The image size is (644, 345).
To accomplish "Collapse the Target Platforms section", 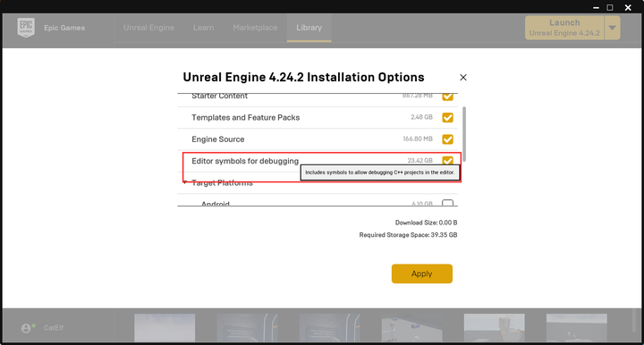I will pos(185,182).
